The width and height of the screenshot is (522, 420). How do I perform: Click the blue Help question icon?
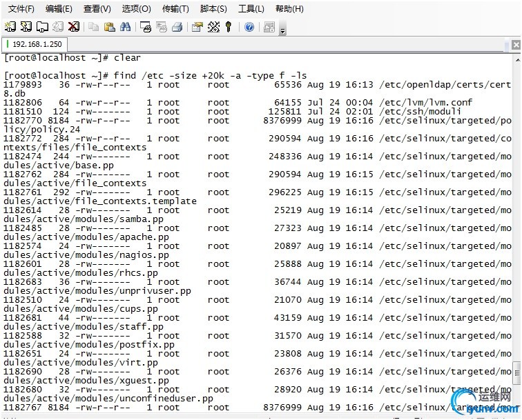pos(249,27)
